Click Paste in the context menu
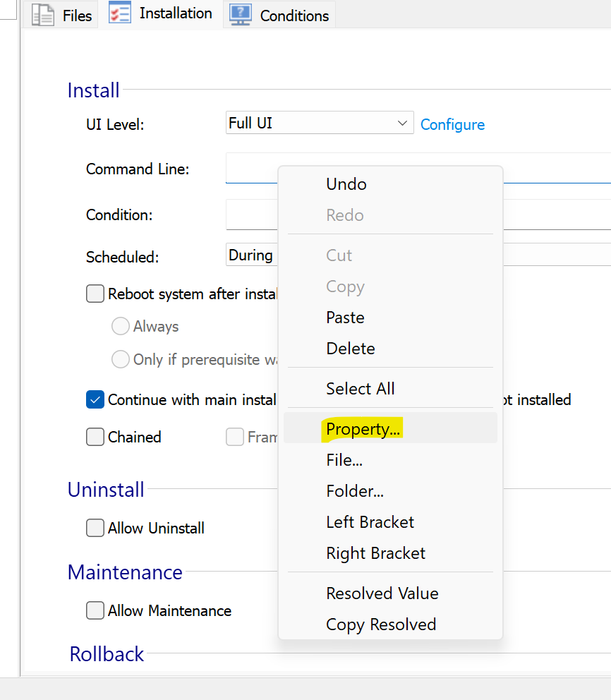 click(x=345, y=318)
